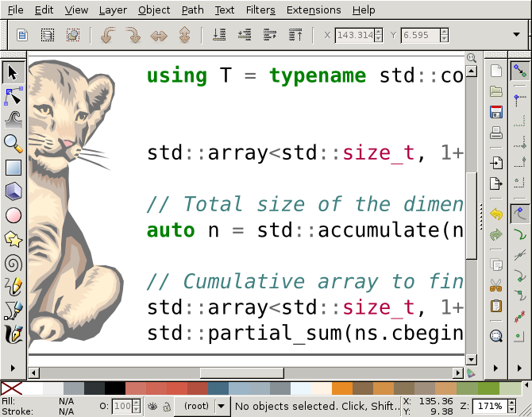This screenshot has width=532, height=417.
Task: Open the Filters menu
Action: [260, 10]
